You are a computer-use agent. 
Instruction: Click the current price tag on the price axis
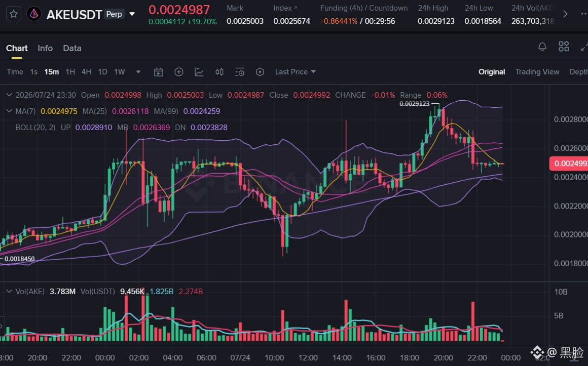click(x=569, y=164)
